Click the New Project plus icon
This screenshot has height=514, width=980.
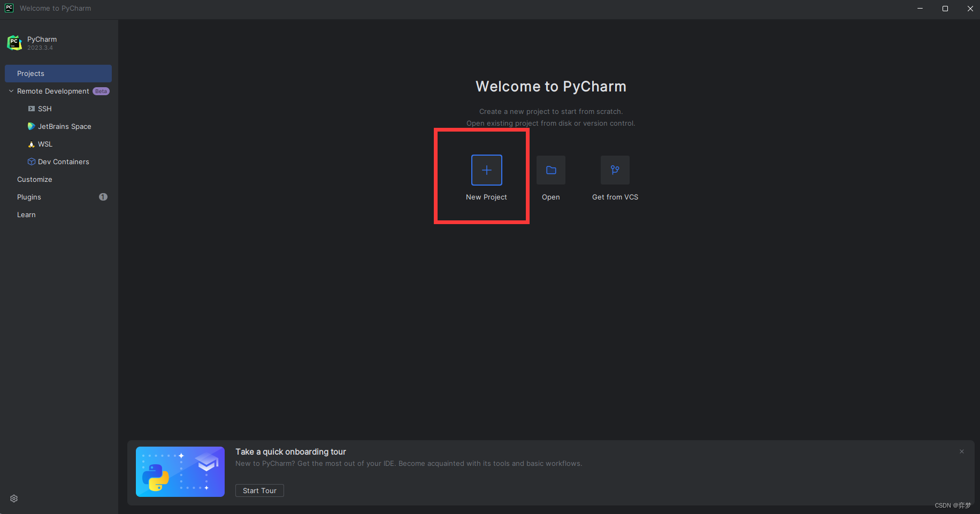[487, 170]
